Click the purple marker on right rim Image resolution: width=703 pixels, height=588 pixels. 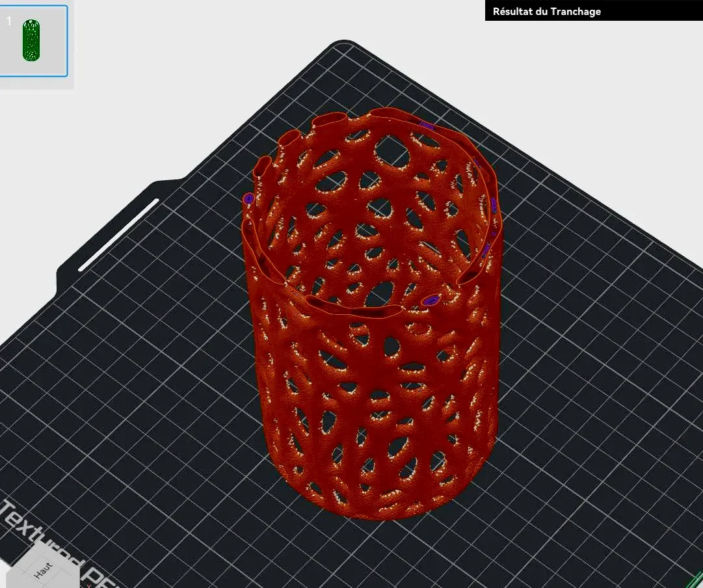(x=493, y=205)
